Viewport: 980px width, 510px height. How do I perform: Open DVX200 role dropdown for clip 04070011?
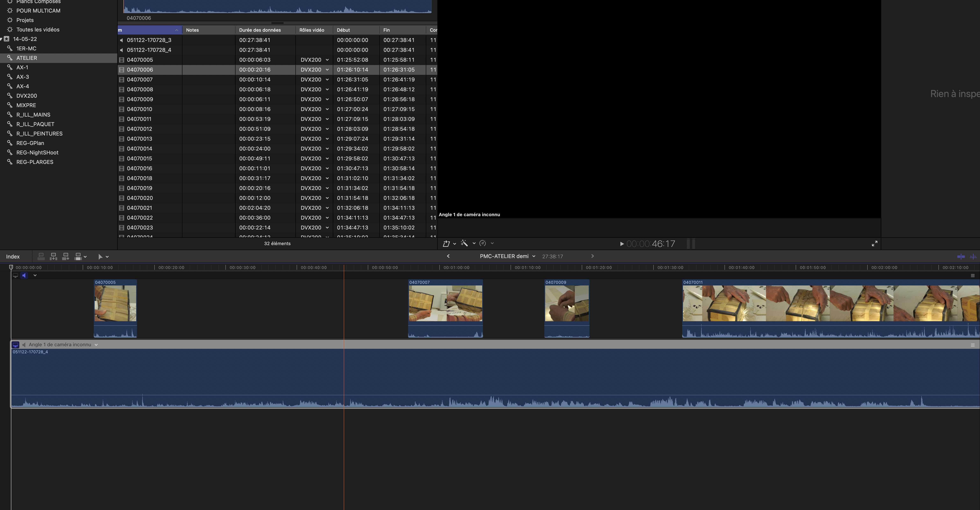click(x=327, y=119)
